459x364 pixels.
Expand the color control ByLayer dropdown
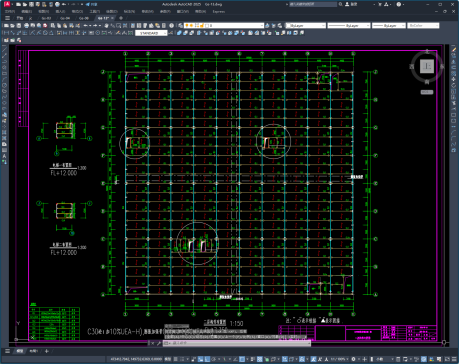[x=323, y=25]
